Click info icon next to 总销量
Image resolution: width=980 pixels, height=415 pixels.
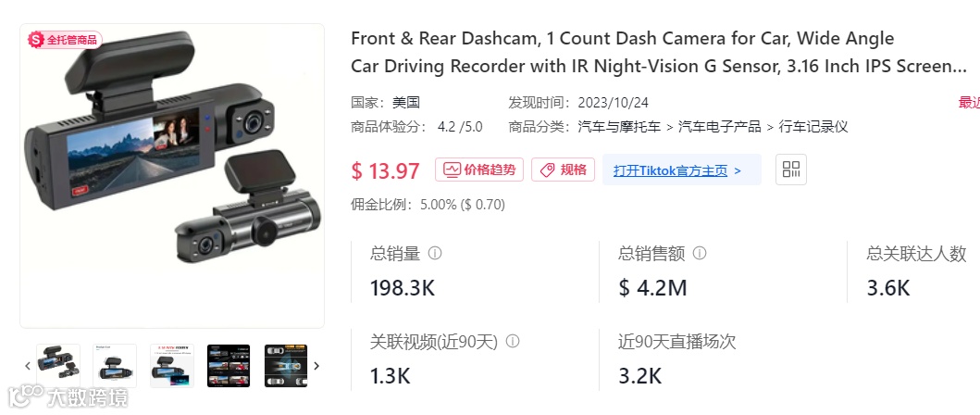(x=435, y=254)
